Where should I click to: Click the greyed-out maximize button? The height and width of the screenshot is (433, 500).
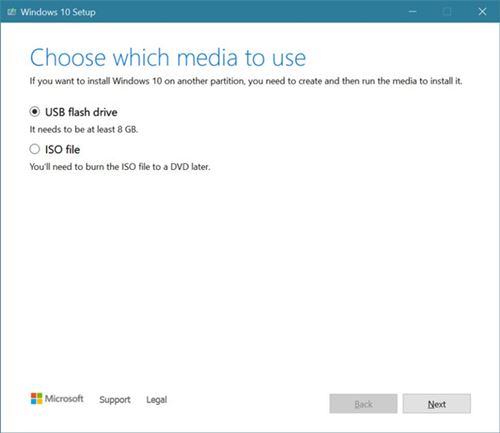(447, 12)
